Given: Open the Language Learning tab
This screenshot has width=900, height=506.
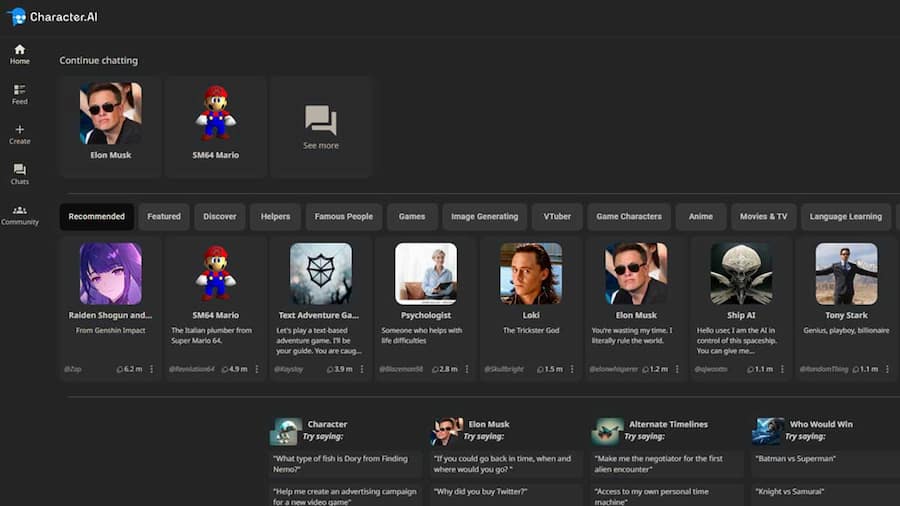Looking at the screenshot, I should click(845, 217).
